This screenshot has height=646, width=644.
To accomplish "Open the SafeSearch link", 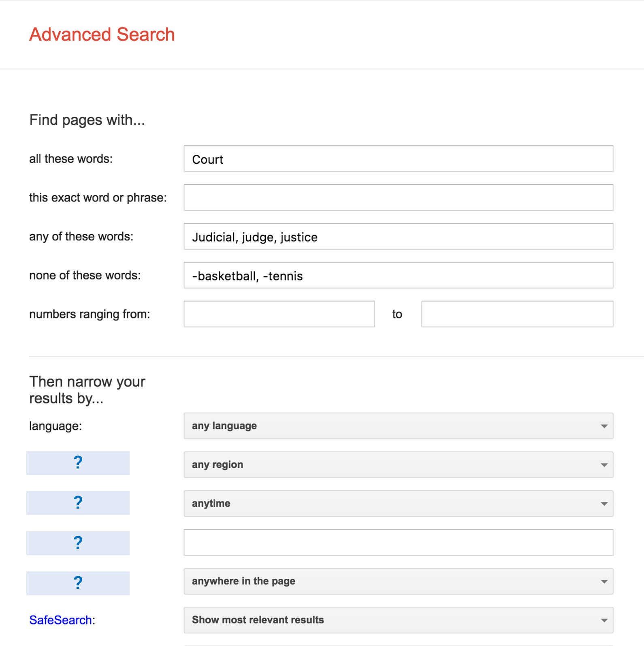I will 60,620.
